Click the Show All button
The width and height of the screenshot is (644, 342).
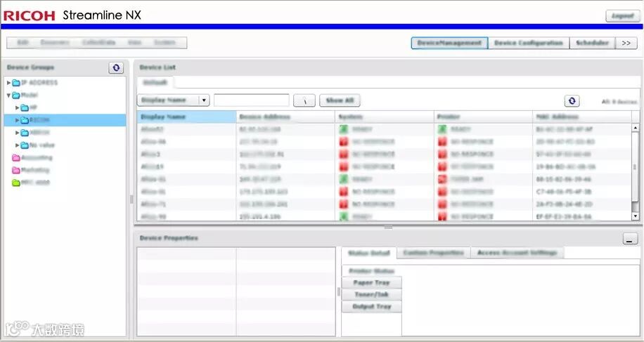(x=340, y=100)
